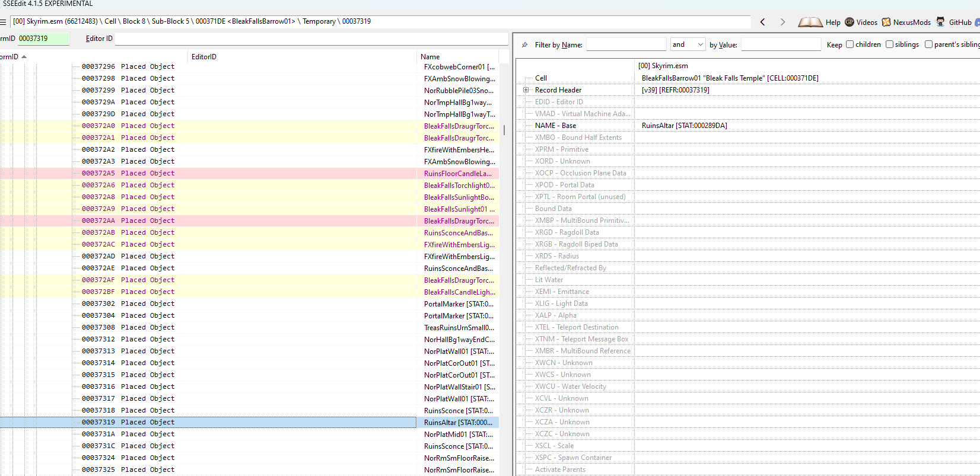The width and height of the screenshot is (980, 476).
Task: Click the pin icon beside Filter by Name
Action: tap(524, 44)
